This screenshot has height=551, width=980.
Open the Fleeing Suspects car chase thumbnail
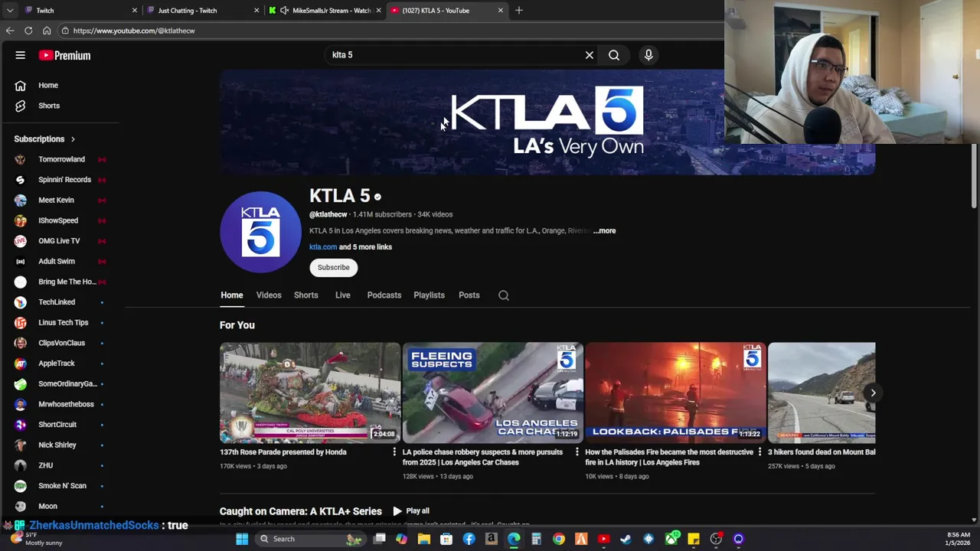coord(492,393)
